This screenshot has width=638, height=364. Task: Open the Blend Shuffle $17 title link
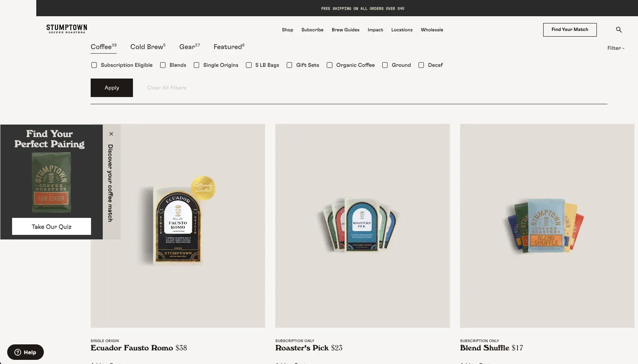pos(491,348)
